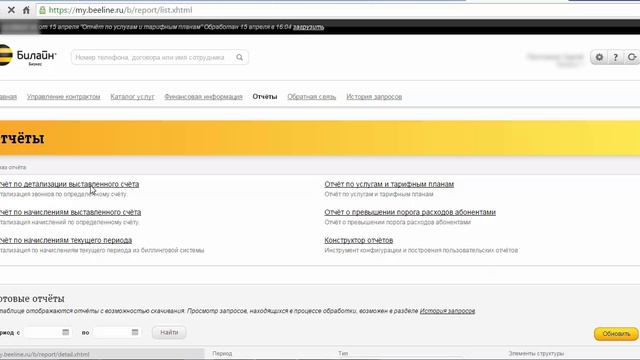Click the 'загрузить' link in notification bar
The image size is (640, 360).
(x=309, y=27)
